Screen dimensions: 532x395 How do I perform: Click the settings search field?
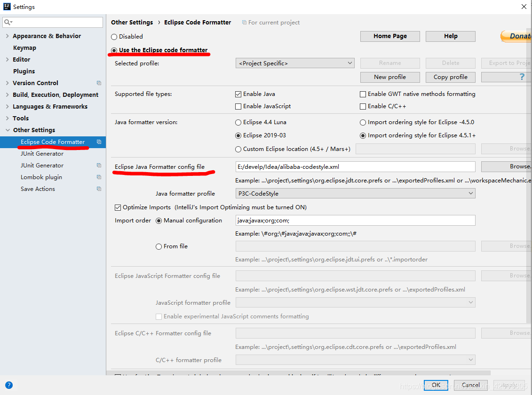53,23
